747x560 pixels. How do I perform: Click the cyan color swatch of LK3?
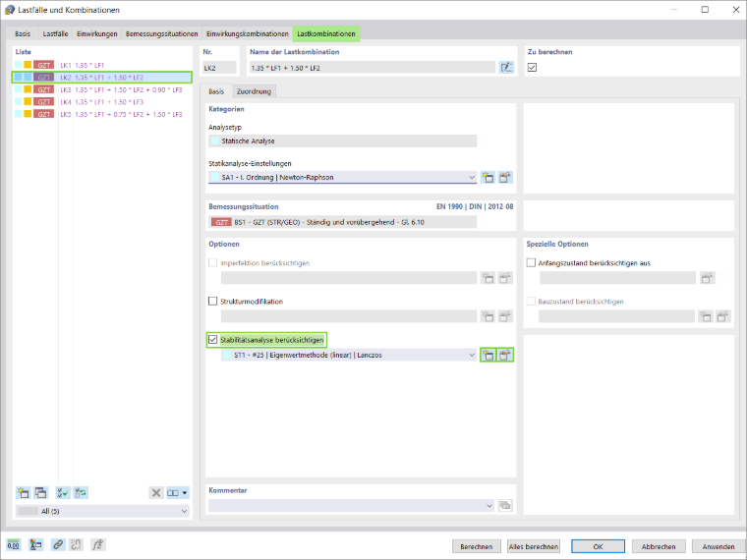click(18, 89)
